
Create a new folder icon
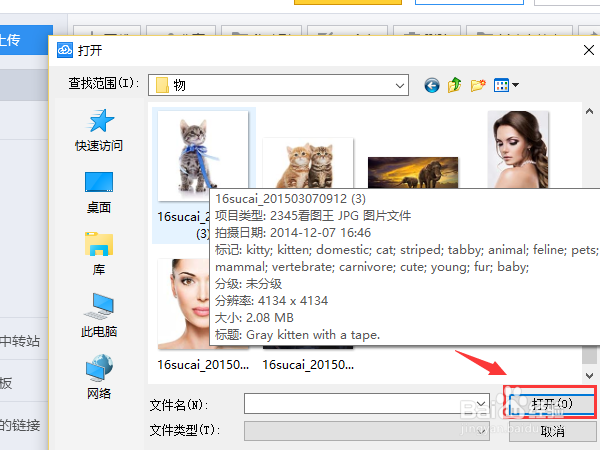coord(478,85)
